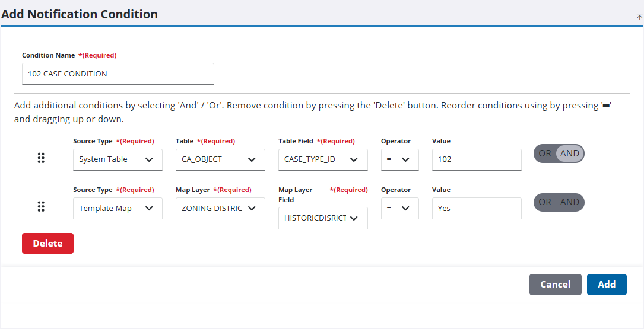Open the HISTORICDISRICT map layer field dropdown
The height and width of the screenshot is (329, 644).
323,218
